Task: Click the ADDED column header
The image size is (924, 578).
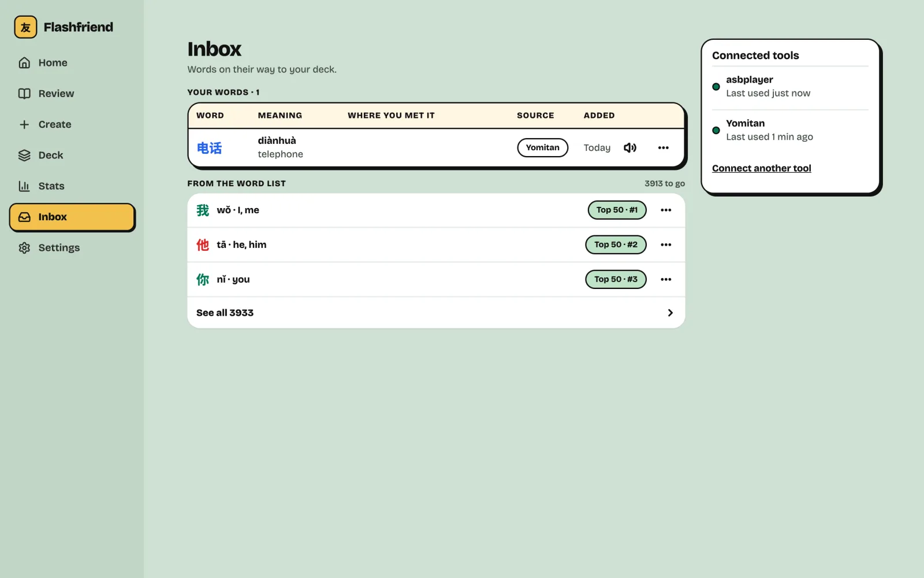Action: [599, 116]
